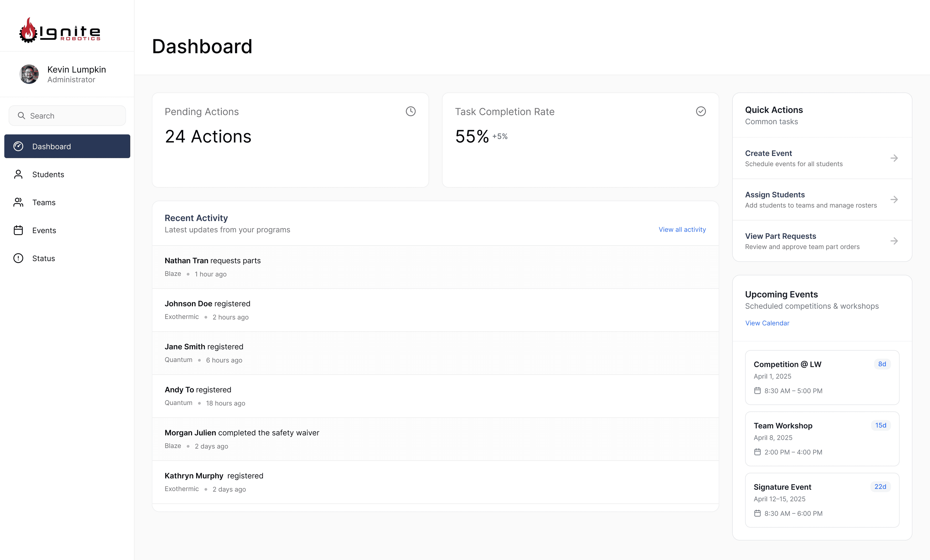Click into the Search field

72,116
